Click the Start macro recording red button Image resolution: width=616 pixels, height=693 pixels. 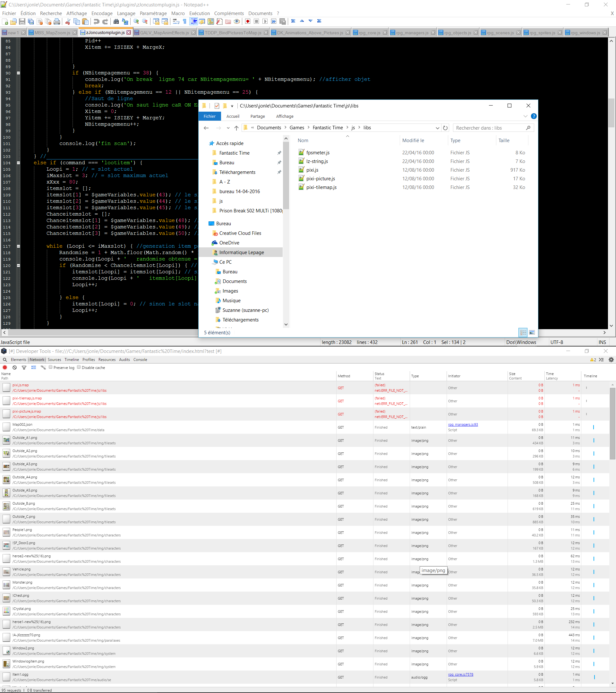pyautogui.click(x=248, y=21)
